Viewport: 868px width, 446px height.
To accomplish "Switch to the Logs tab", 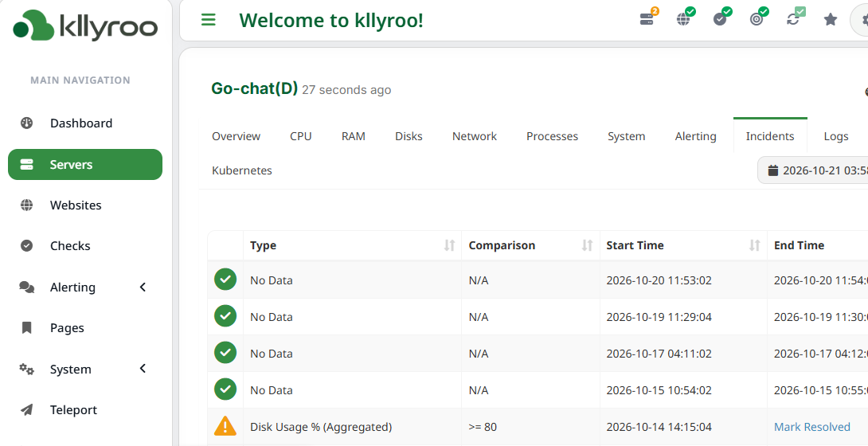I will pos(836,136).
